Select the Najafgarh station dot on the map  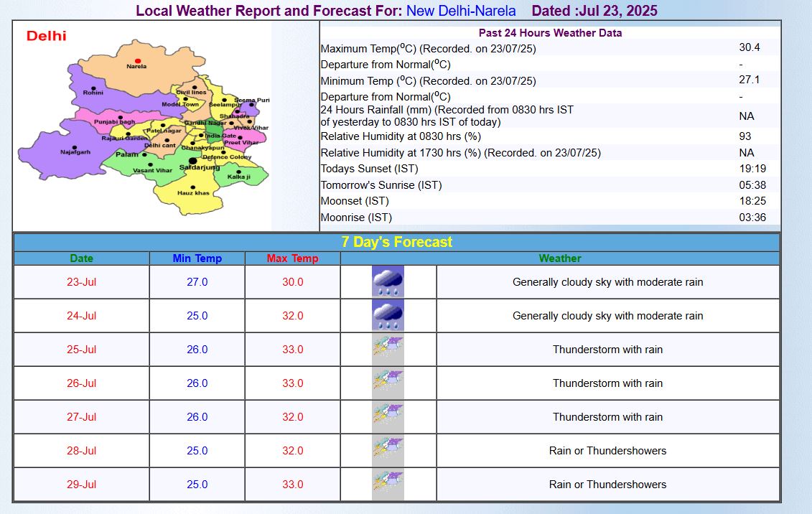[75, 147]
